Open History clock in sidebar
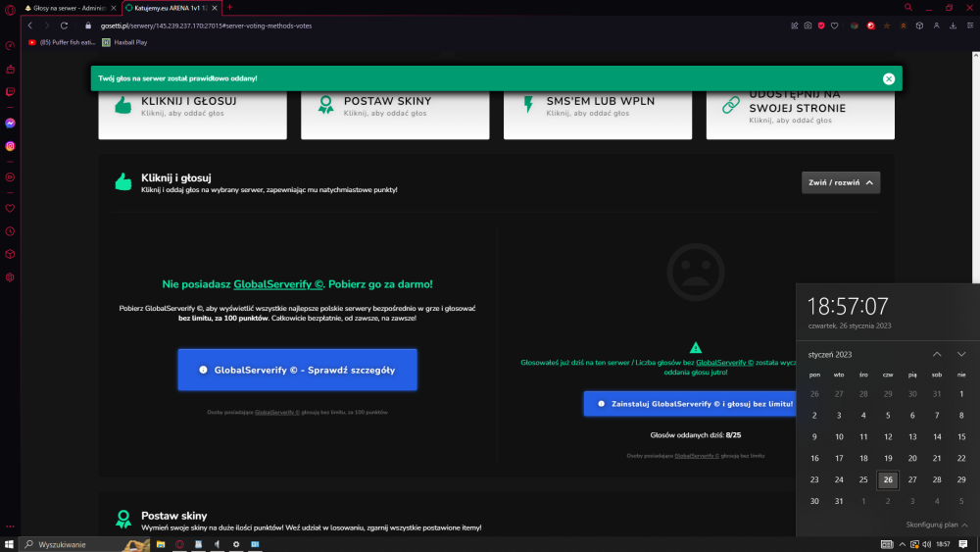Screen dimensions: 980x552 pos(10,231)
